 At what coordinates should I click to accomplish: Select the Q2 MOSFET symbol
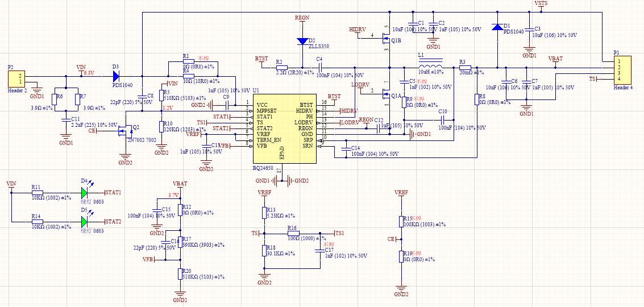pos(125,131)
